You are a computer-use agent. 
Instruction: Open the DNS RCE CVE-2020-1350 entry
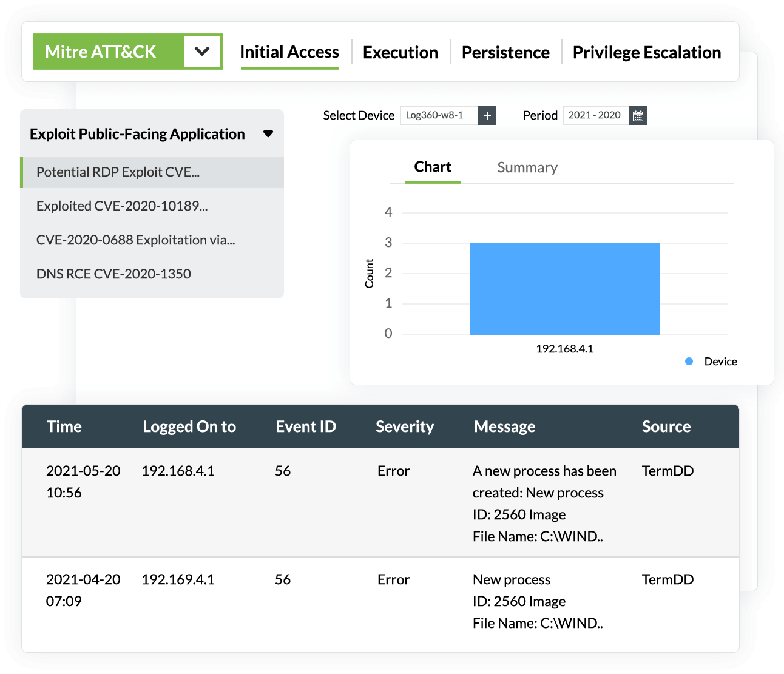[x=113, y=274]
